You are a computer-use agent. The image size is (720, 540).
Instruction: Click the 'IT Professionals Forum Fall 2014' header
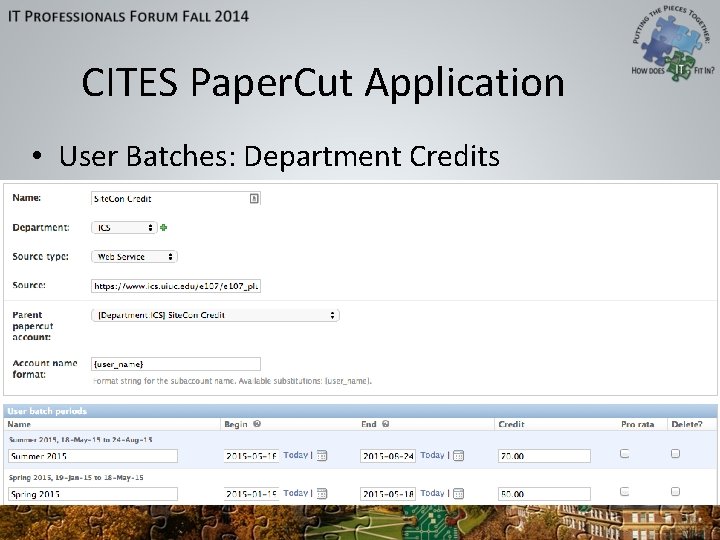(x=128, y=17)
